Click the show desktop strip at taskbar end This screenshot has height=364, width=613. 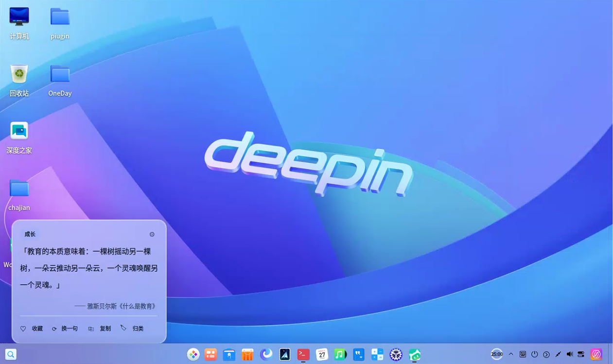point(611,354)
